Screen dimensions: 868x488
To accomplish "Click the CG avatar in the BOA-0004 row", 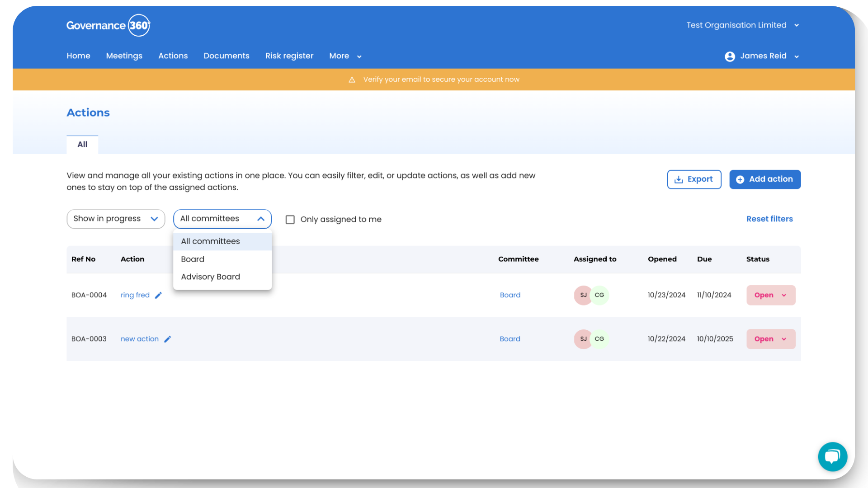I will (600, 295).
